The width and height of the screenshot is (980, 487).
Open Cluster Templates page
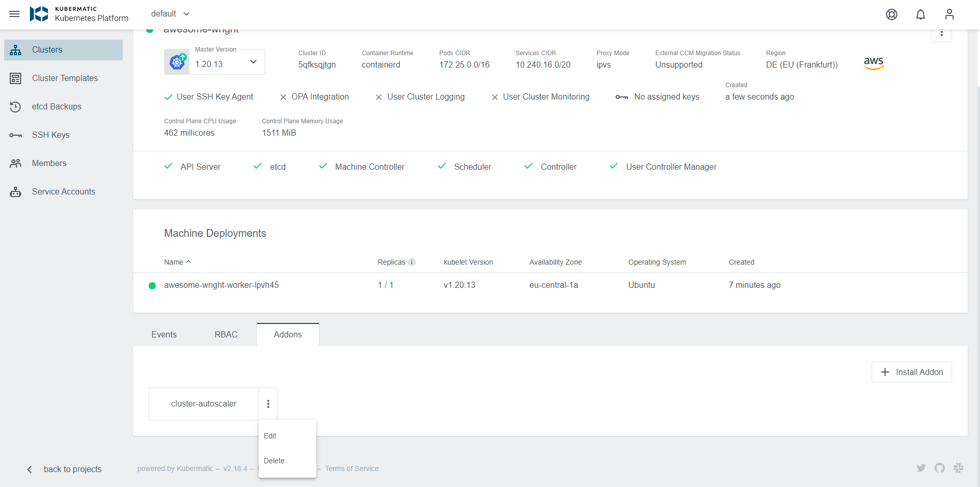pyautogui.click(x=63, y=78)
